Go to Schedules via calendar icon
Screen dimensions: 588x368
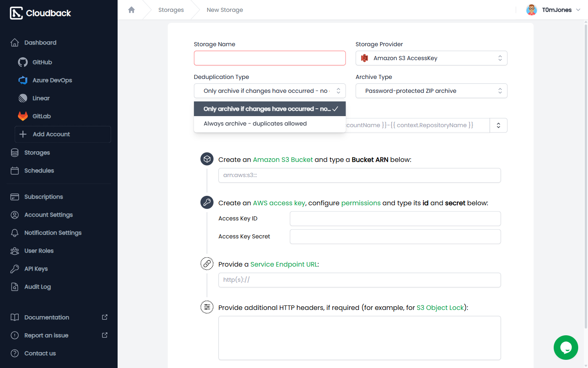tap(15, 171)
